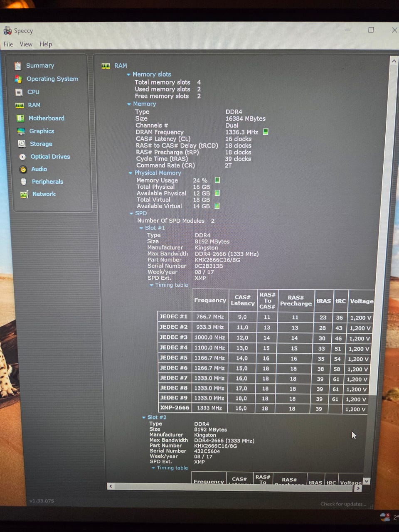Click the Command Rate 2T value
The height and width of the screenshot is (532, 399).
tap(228, 165)
